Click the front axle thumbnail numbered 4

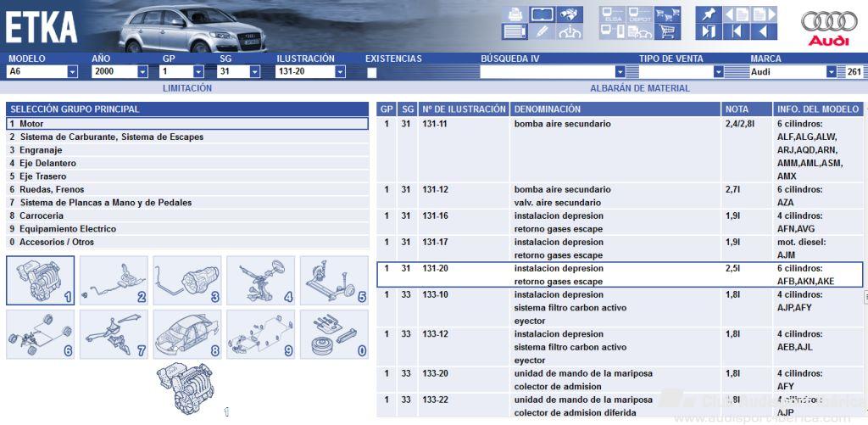(261, 281)
